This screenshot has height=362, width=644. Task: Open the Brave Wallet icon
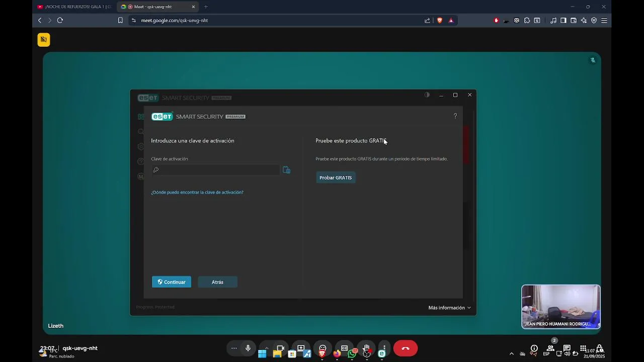574,20
